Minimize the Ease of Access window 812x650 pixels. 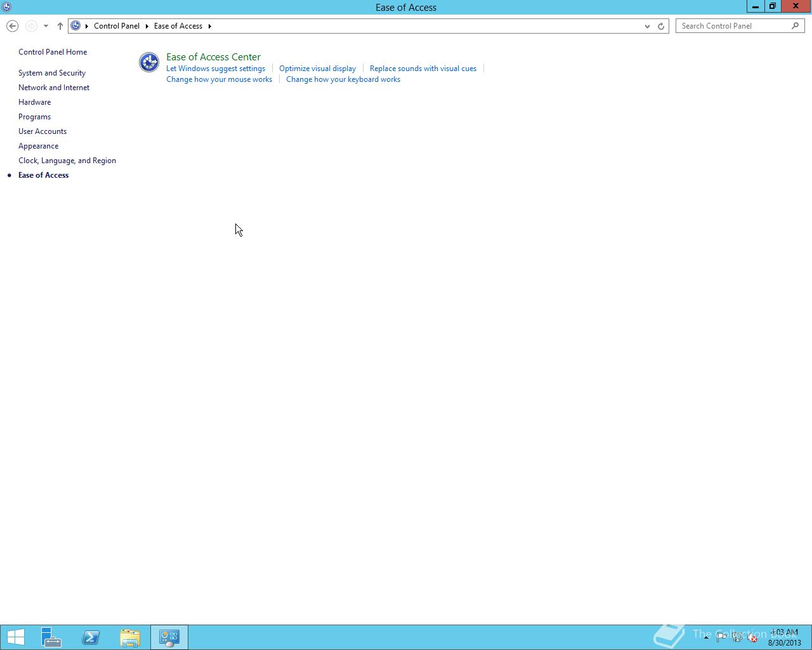[755, 6]
